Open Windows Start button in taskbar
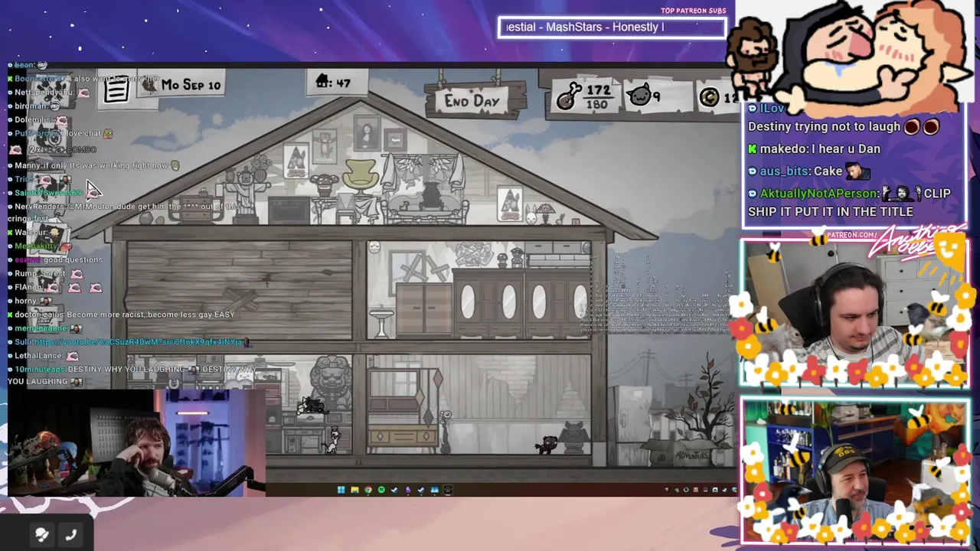 (341, 490)
